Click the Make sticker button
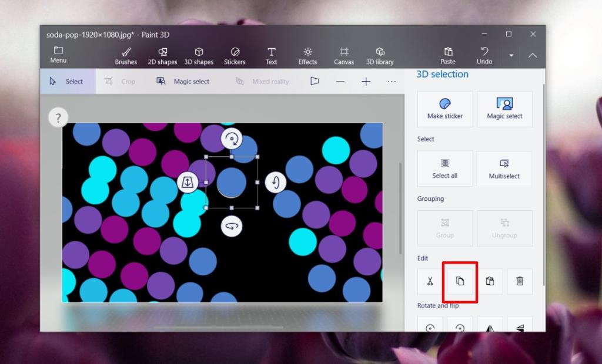Viewport: 602px width, 364px height. 444,109
